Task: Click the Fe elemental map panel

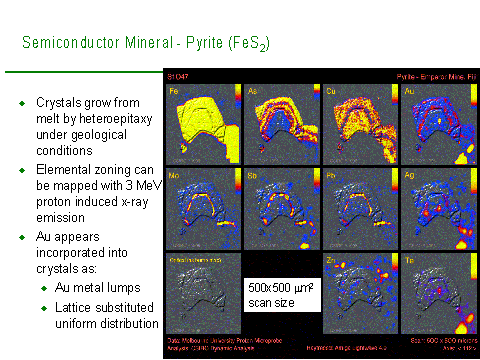Action: click(x=203, y=124)
